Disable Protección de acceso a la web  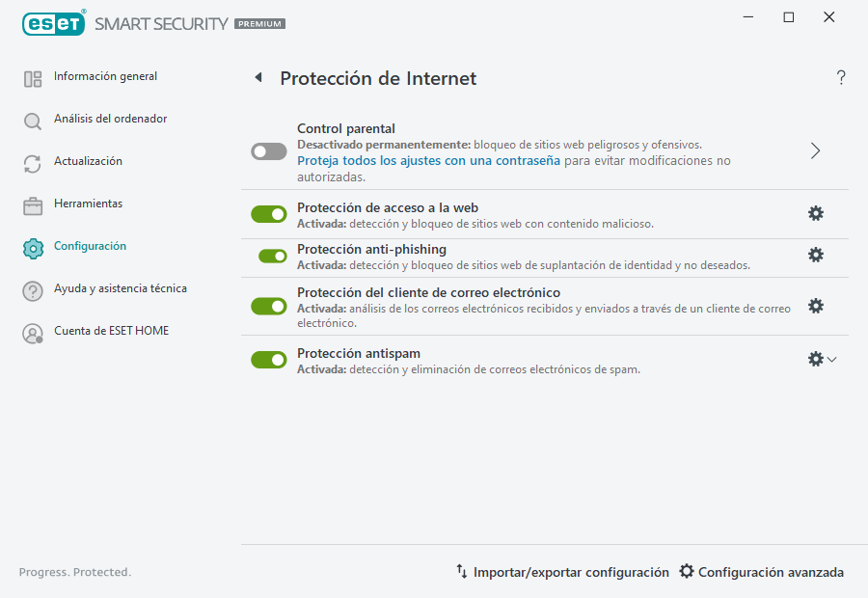pyautogui.click(x=268, y=213)
